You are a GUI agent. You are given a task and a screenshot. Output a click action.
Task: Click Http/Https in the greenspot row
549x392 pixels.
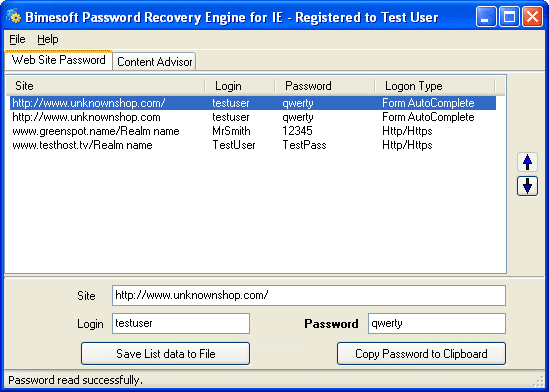click(407, 131)
